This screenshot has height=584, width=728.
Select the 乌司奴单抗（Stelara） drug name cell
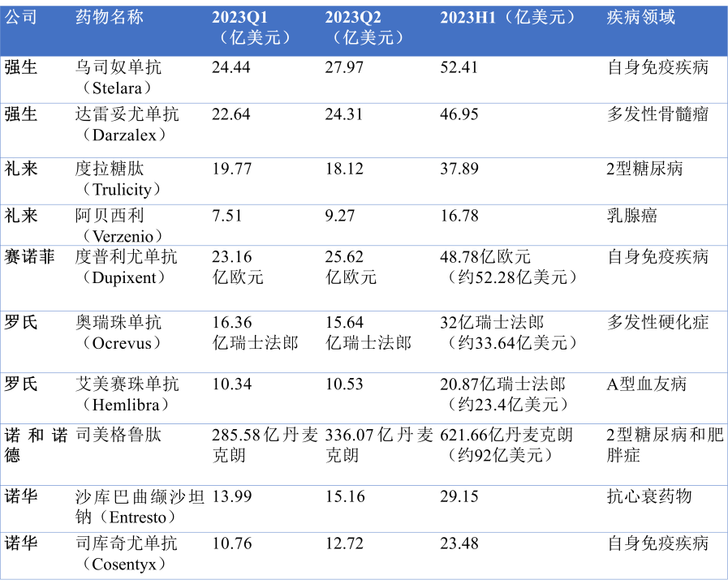[118, 78]
